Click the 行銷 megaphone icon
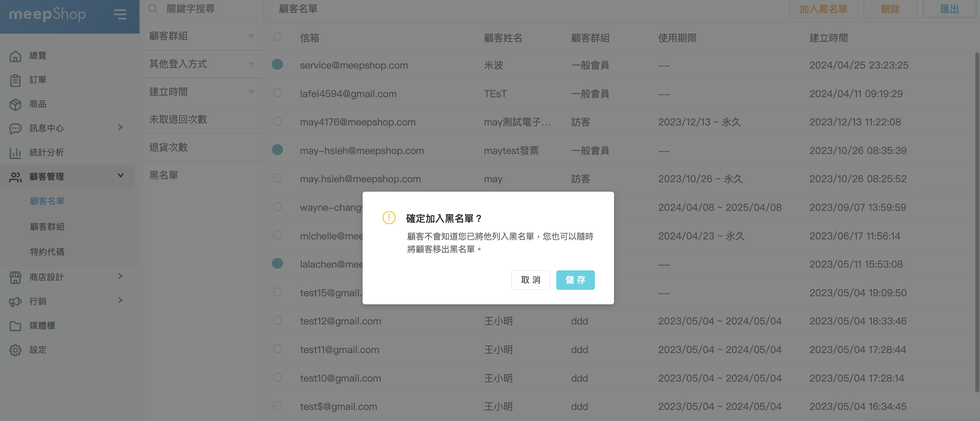Viewport: 980px width, 421px height. pos(15,302)
